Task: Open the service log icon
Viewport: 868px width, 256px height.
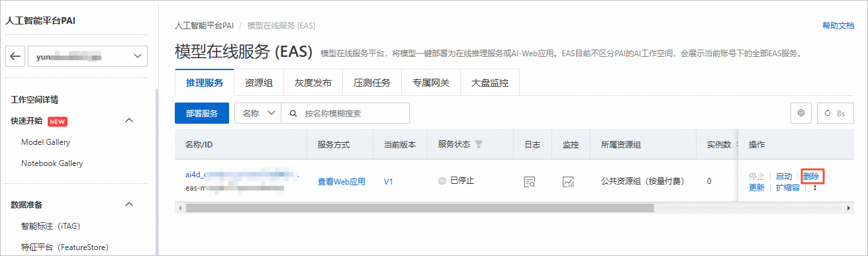Action: point(529,181)
